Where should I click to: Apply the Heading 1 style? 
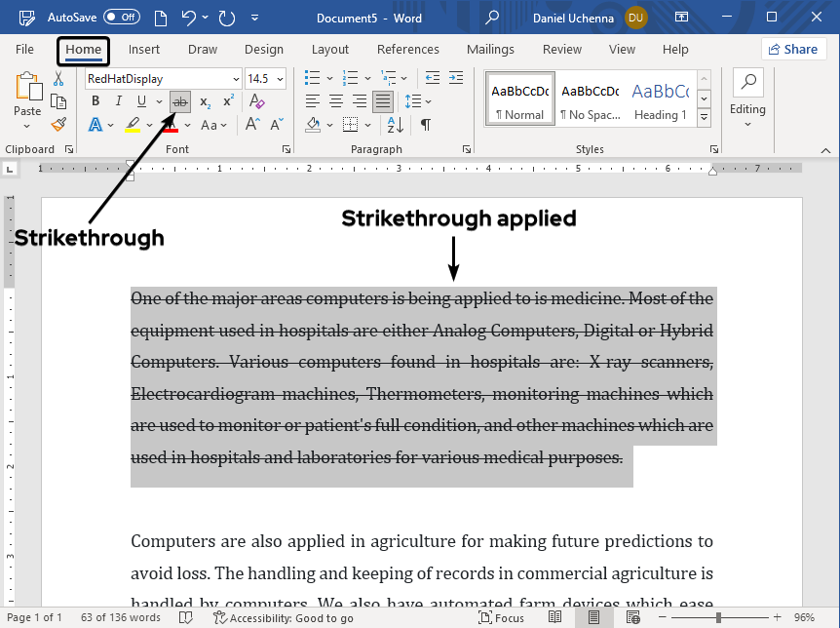[660, 100]
